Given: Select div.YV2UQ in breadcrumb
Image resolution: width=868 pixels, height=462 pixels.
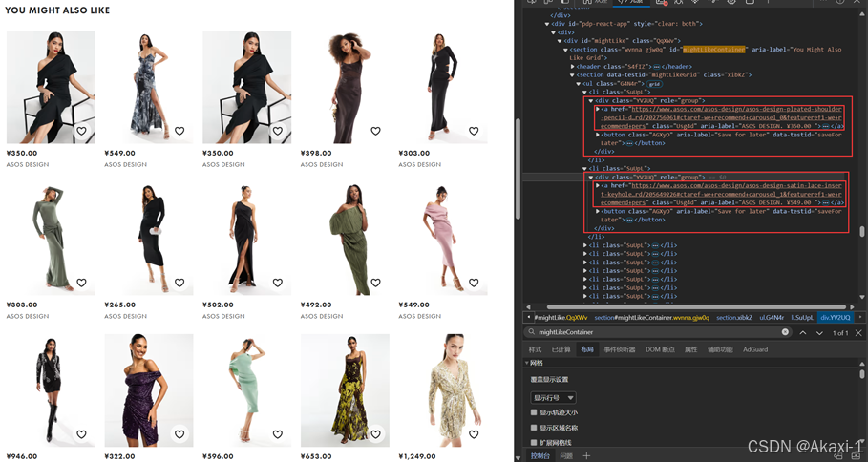Looking at the screenshot, I should (835, 318).
